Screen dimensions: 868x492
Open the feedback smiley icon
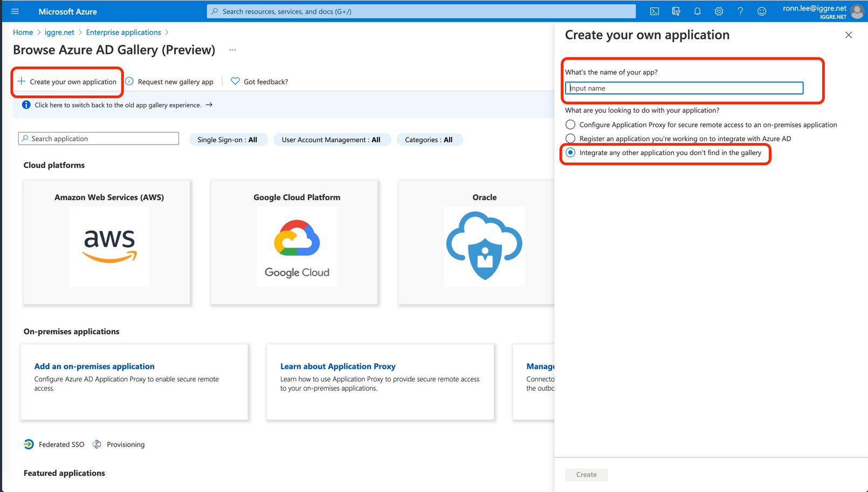(x=762, y=11)
